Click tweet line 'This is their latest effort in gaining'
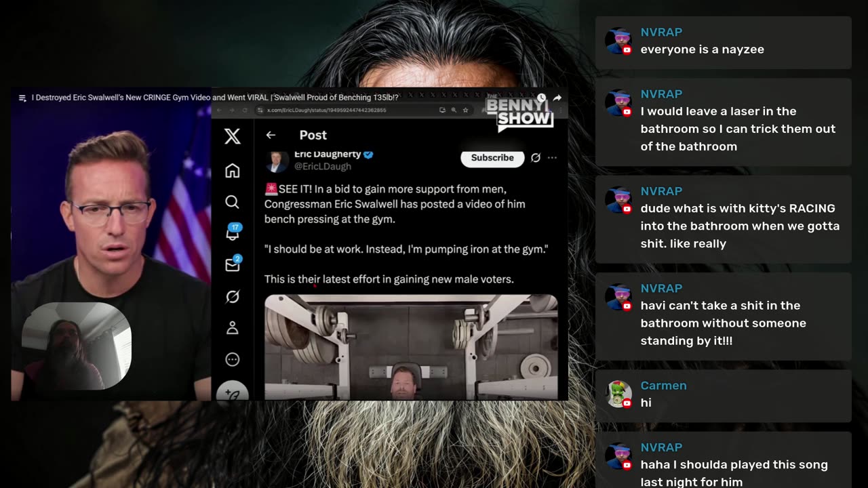The height and width of the screenshot is (488, 868). [389, 279]
